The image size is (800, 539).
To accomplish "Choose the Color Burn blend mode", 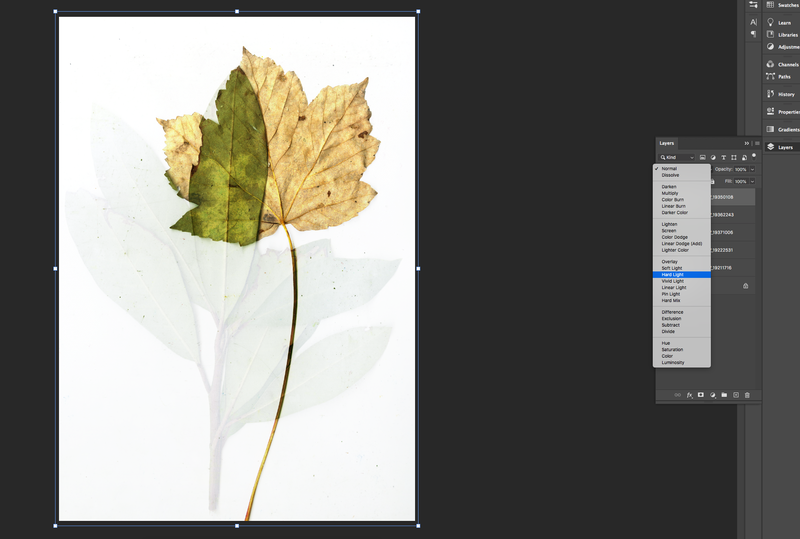I will coord(682,200).
